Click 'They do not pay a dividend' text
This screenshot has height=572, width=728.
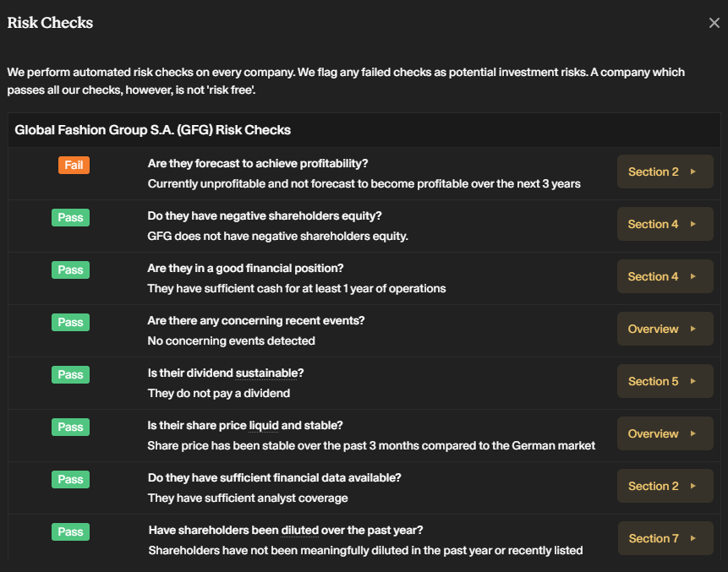219,394
